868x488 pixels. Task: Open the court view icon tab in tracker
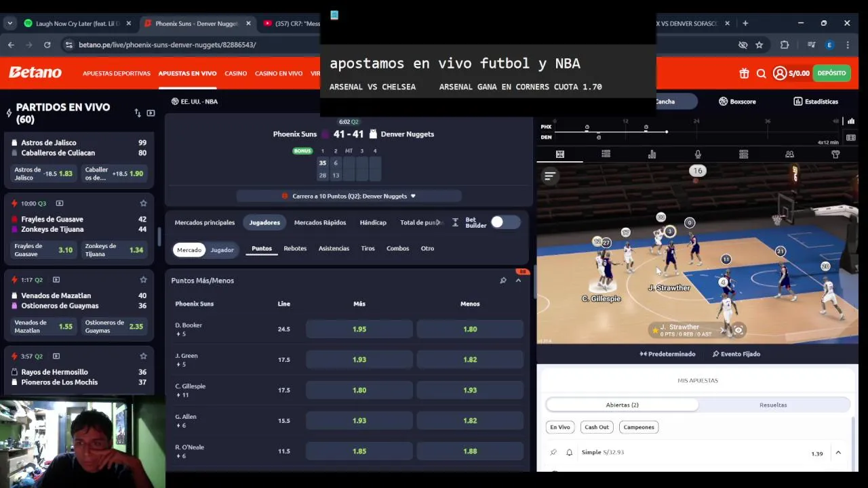[560, 155]
